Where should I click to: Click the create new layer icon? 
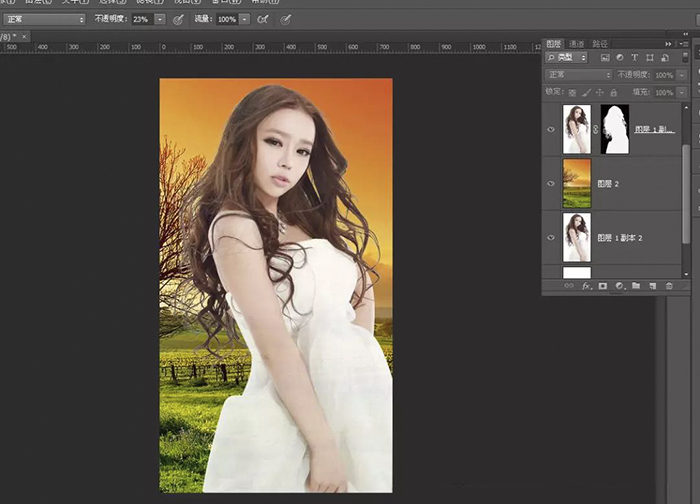[651, 286]
